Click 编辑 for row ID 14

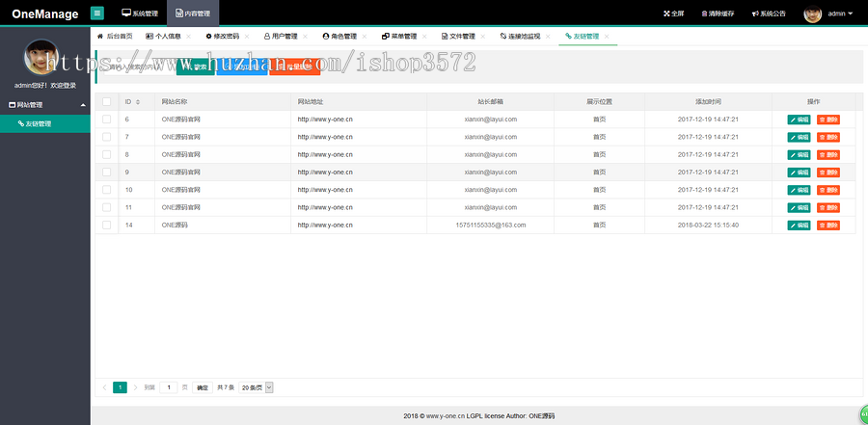click(x=799, y=226)
